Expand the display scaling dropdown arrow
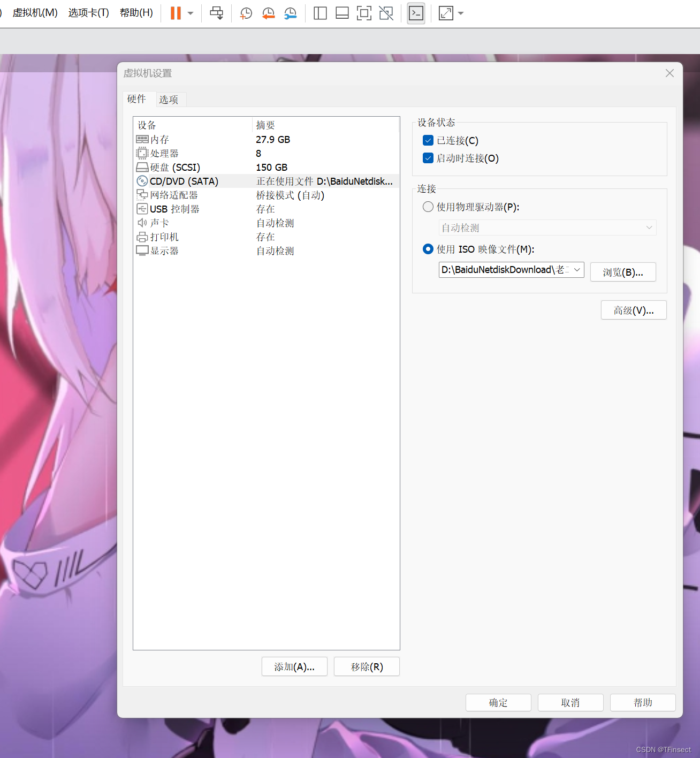The height and width of the screenshot is (758, 700). pyautogui.click(x=461, y=13)
